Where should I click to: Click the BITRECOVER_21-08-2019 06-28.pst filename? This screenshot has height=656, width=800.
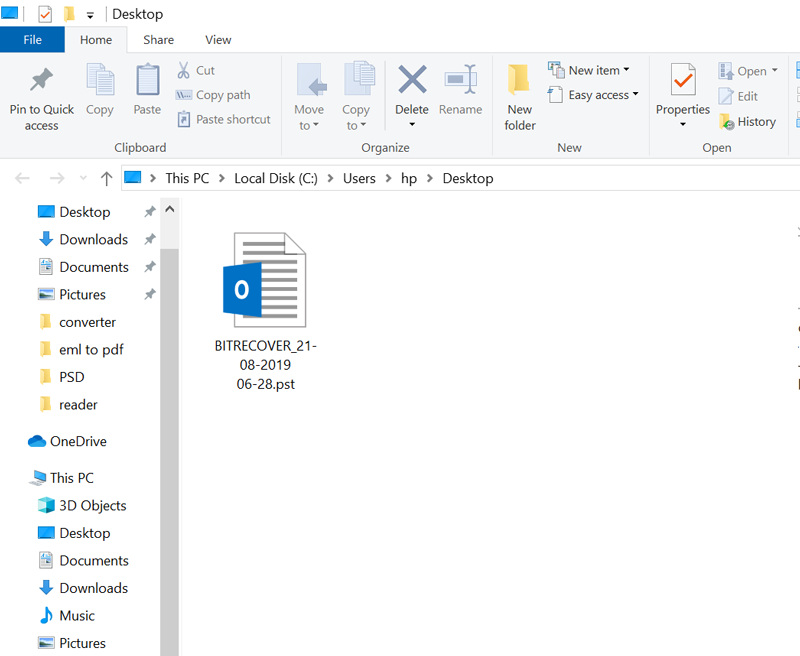[265, 365]
